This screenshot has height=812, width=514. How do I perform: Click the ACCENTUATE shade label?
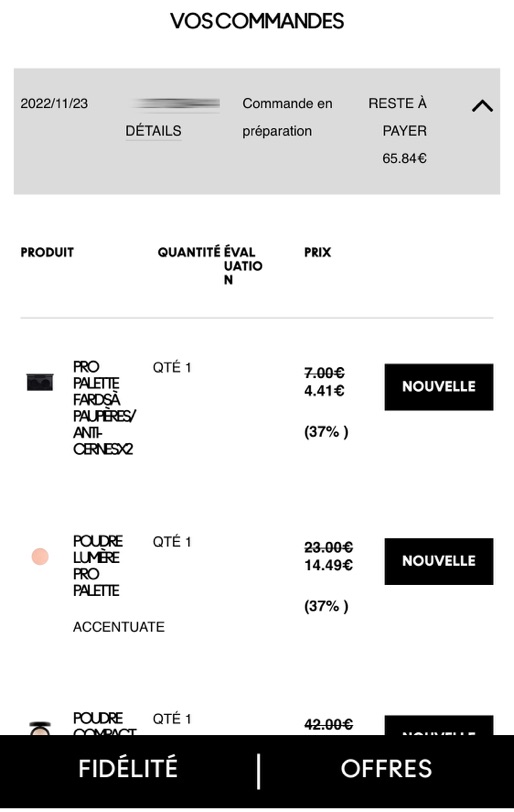coord(119,627)
